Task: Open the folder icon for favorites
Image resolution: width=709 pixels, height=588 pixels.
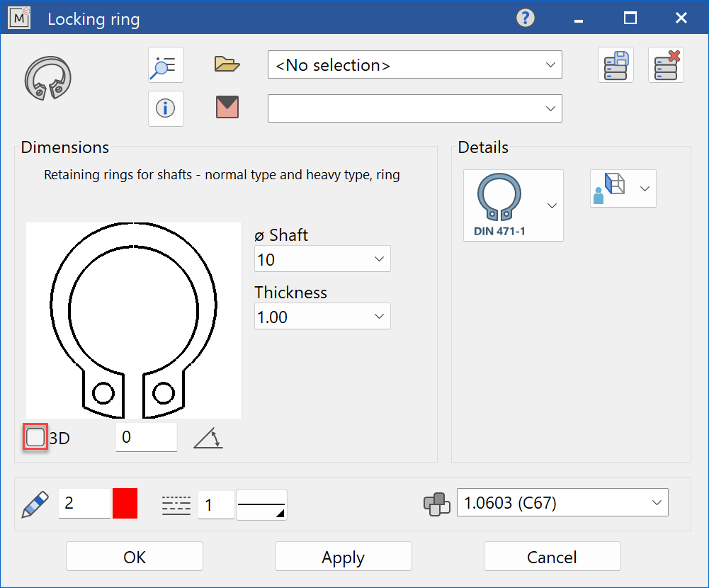Action: (227, 64)
